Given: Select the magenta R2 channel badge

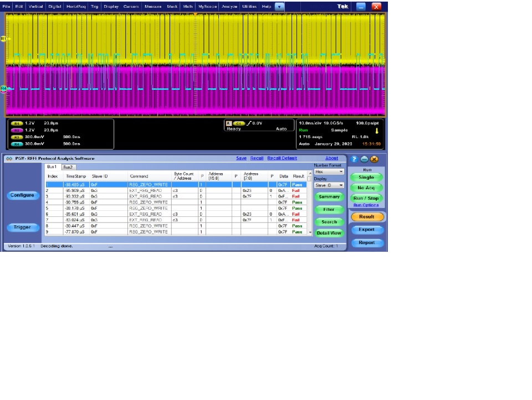Looking at the screenshot, I should coord(17,130).
